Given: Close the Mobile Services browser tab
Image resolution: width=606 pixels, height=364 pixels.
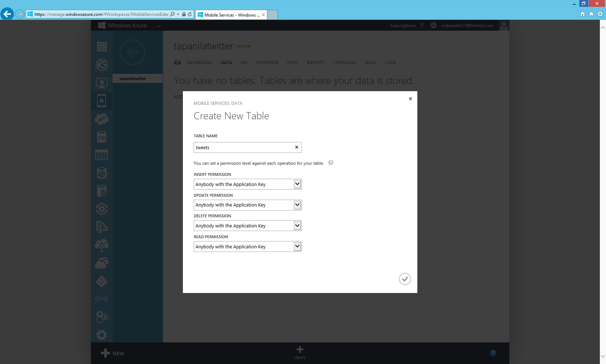Looking at the screenshot, I should [263, 15].
